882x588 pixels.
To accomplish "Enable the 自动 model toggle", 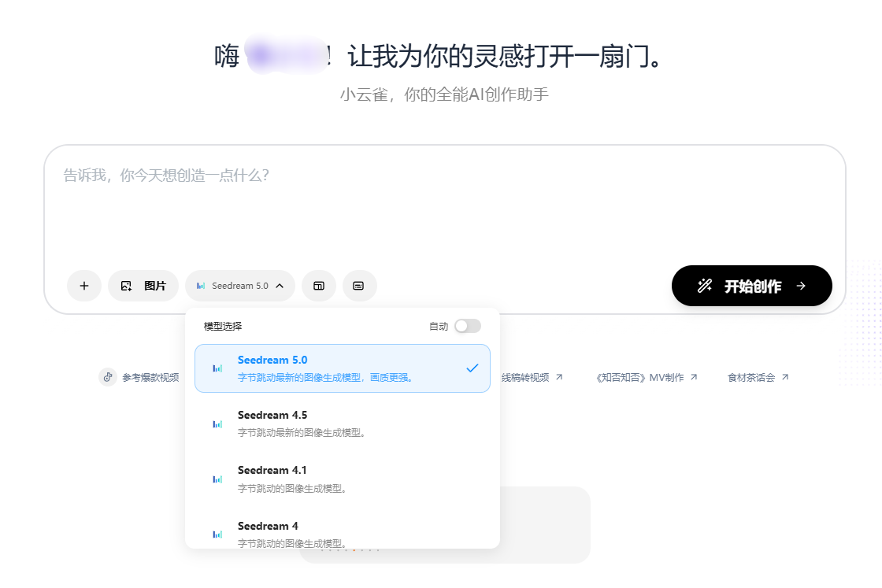I will [x=467, y=326].
